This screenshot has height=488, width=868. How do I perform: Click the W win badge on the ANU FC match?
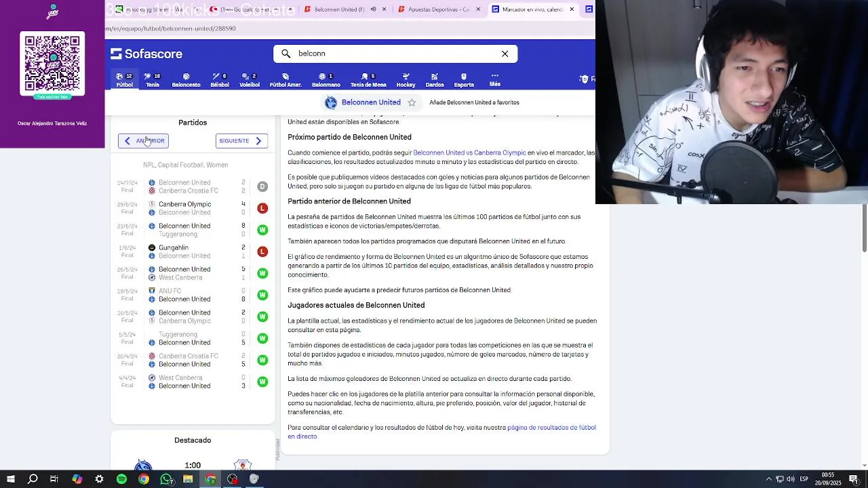[x=262, y=295]
